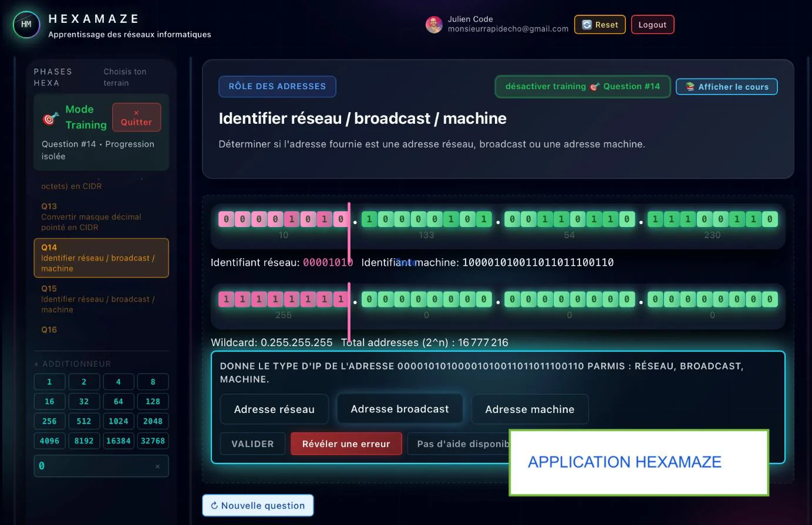Screen dimensions: 812x525
Task: Click the adder value 1 key
Action: pos(49,382)
